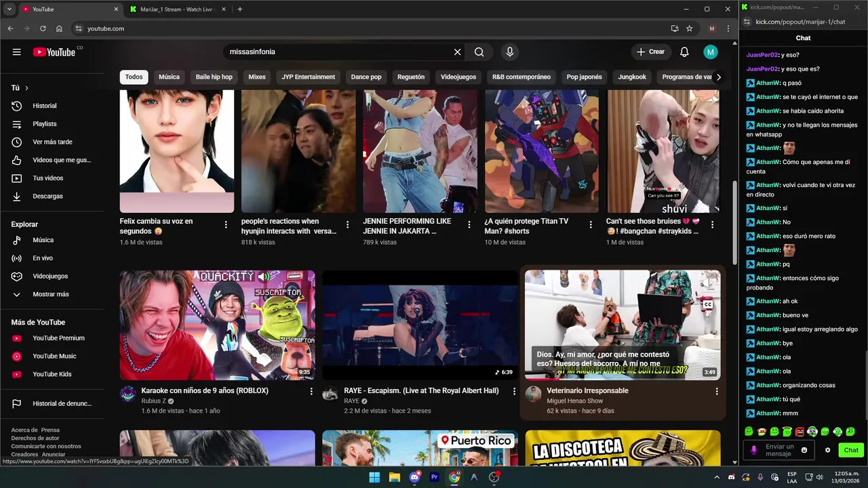Open the Veterinario Irresponsable video title
The height and width of the screenshot is (488, 868).
click(587, 390)
